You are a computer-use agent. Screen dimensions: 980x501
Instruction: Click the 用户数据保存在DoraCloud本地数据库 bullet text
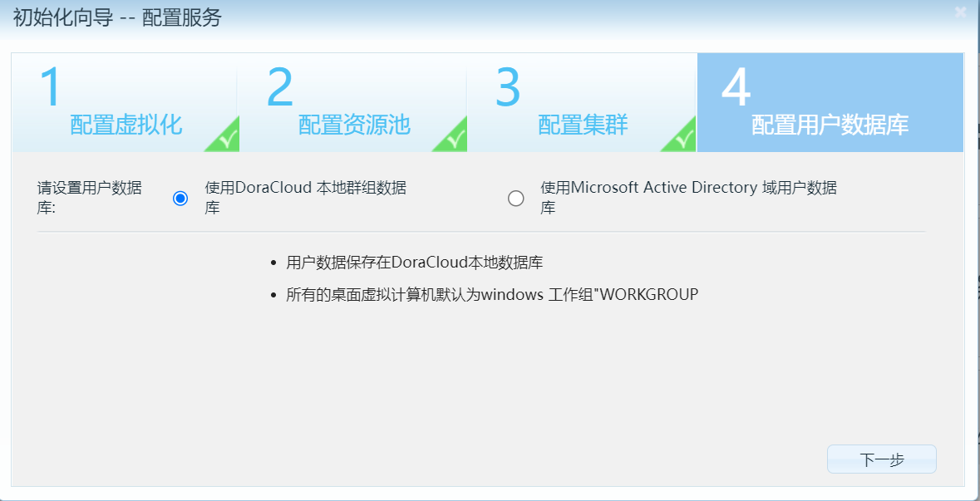coord(414,263)
